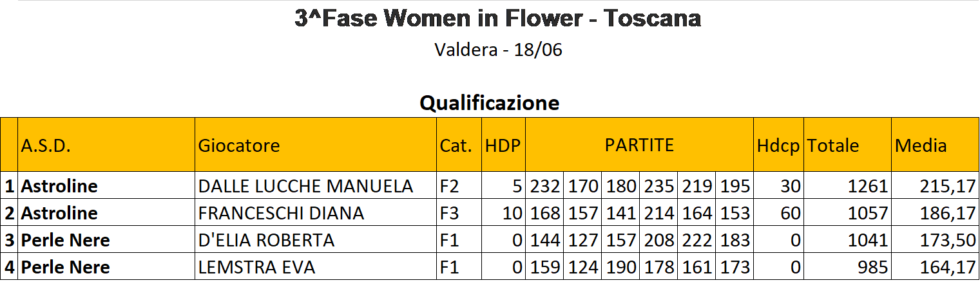Select the Media column header
This screenshot has width=980, height=305.
pyautogui.click(x=935, y=145)
